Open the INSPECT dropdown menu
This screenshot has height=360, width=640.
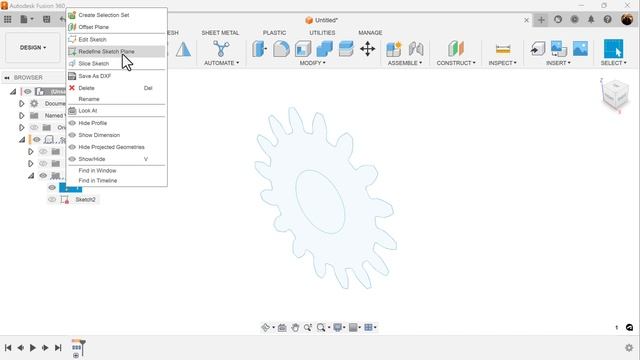[x=502, y=63]
